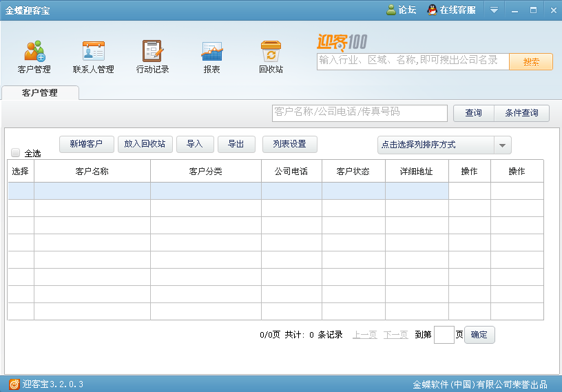Open title bar dropdown menu arrow
The image size is (562, 392).
click(x=494, y=10)
